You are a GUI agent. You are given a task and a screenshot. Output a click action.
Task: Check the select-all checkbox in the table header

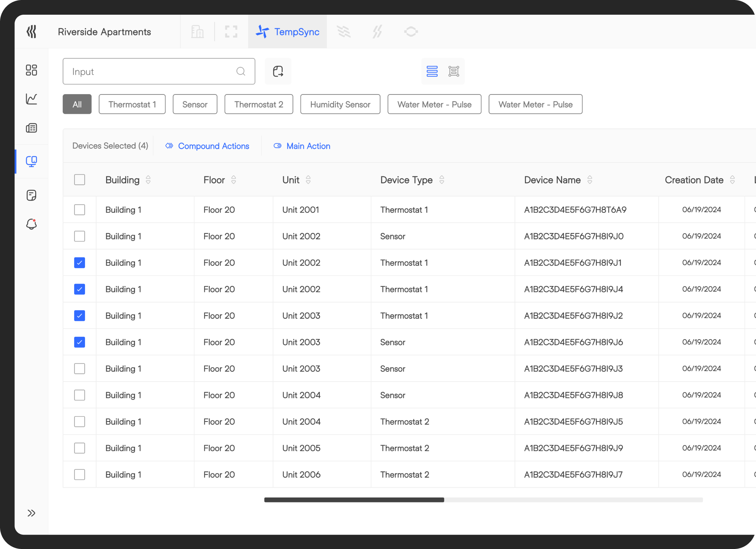(x=79, y=179)
